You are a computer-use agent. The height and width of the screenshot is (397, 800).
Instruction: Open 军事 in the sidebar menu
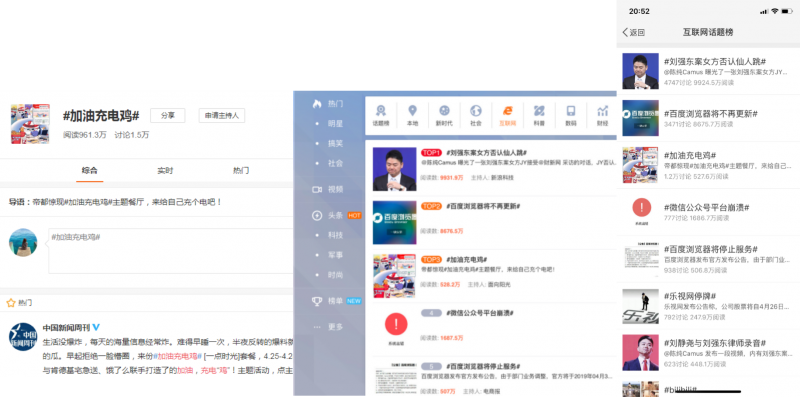[335, 255]
